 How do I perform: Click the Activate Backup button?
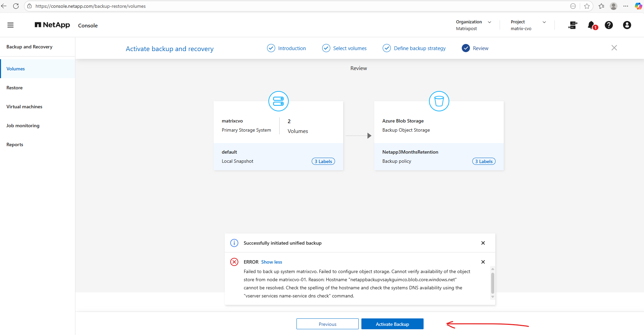pyautogui.click(x=392, y=324)
